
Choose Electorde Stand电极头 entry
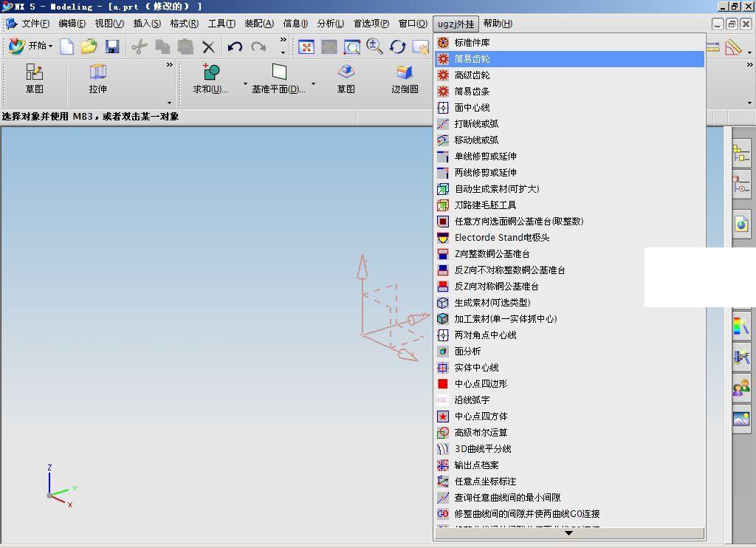click(569, 237)
